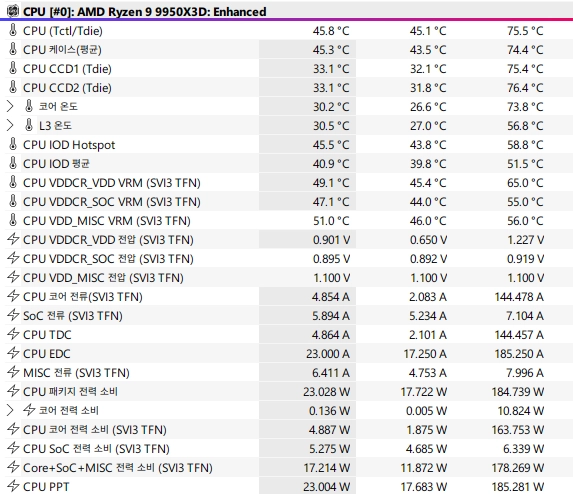Click the maximum value 185.281 W of CPU PPT

518,487
